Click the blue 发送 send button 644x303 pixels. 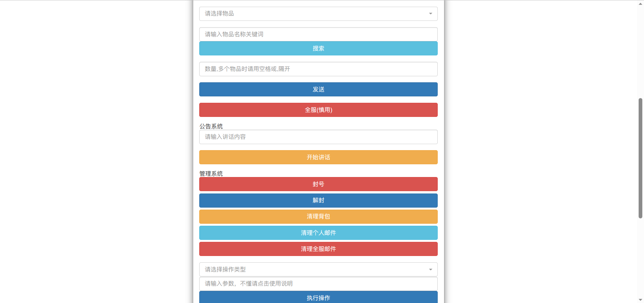click(318, 89)
